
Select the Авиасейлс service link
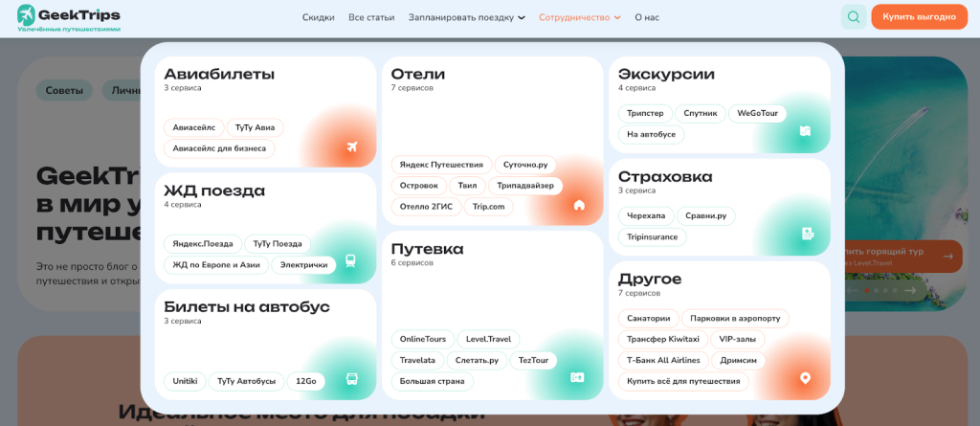(193, 127)
